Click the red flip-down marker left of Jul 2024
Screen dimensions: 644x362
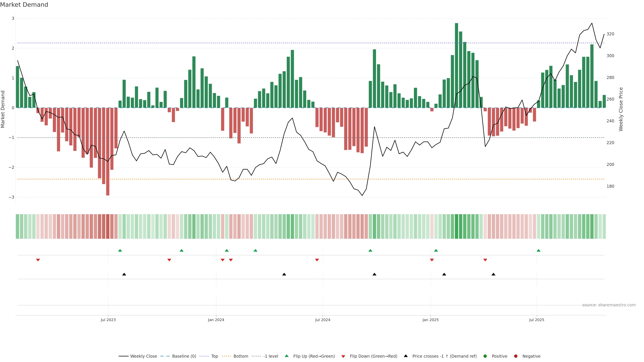coord(317,260)
